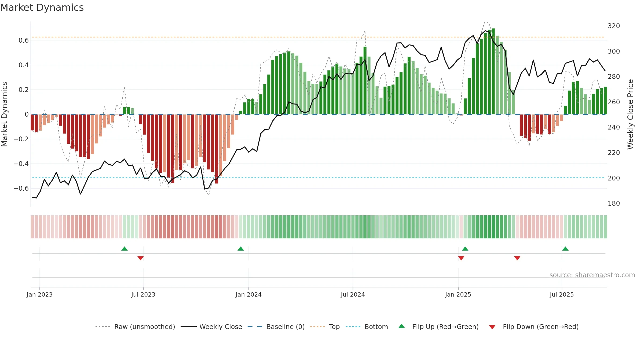This screenshot has height=362, width=644.
Task: Click the Top legend entry
Action: 325,327
